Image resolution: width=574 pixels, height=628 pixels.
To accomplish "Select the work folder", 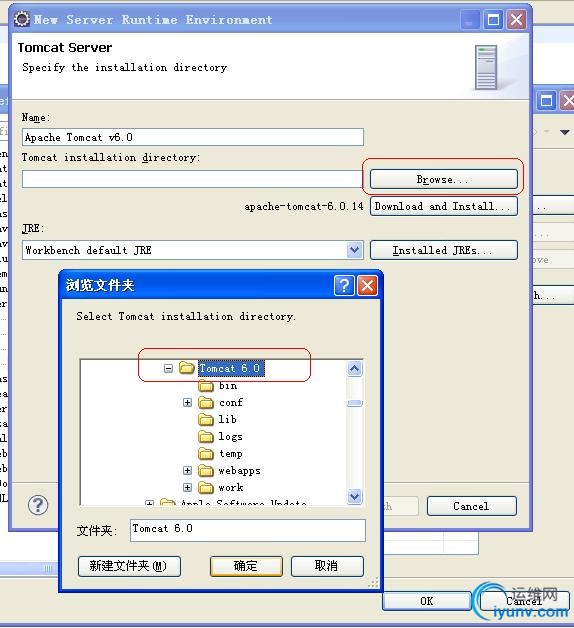I will tap(231, 487).
